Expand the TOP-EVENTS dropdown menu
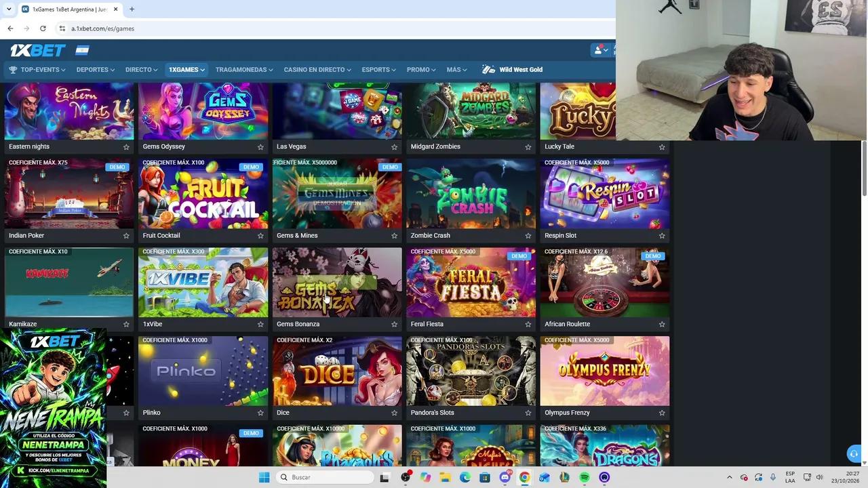The height and width of the screenshot is (488, 868). coord(37,70)
